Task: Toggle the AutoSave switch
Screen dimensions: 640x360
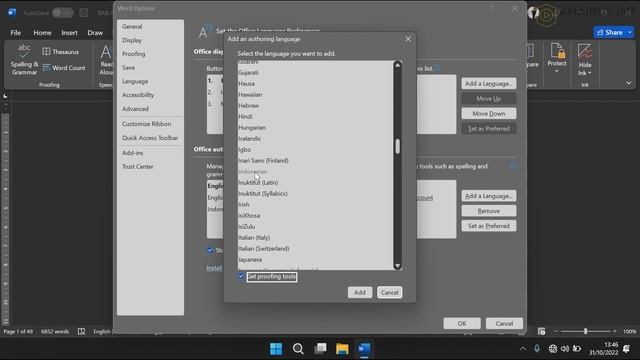Action: pyautogui.click(x=62, y=13)
